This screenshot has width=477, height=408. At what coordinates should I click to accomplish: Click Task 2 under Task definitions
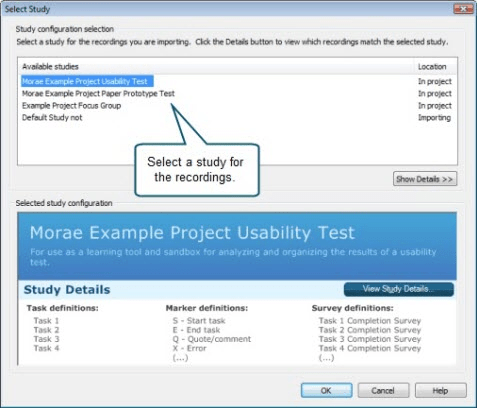46,330
